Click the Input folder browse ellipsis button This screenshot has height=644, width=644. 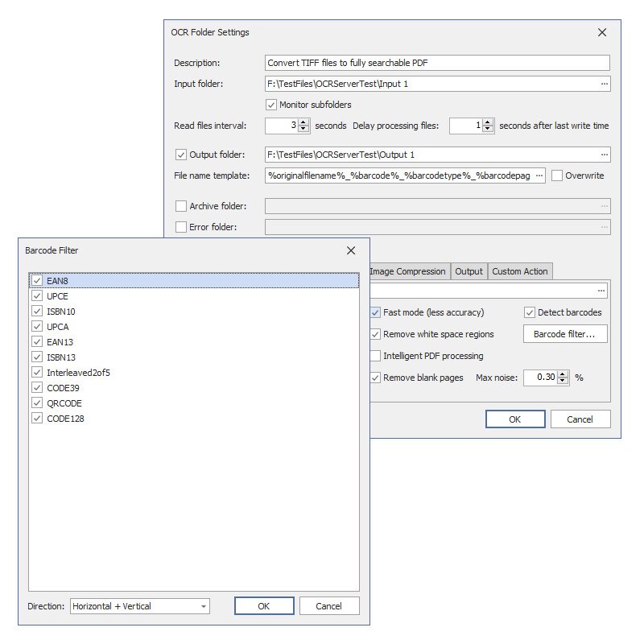pyautogui.click(x=605, y=84)
